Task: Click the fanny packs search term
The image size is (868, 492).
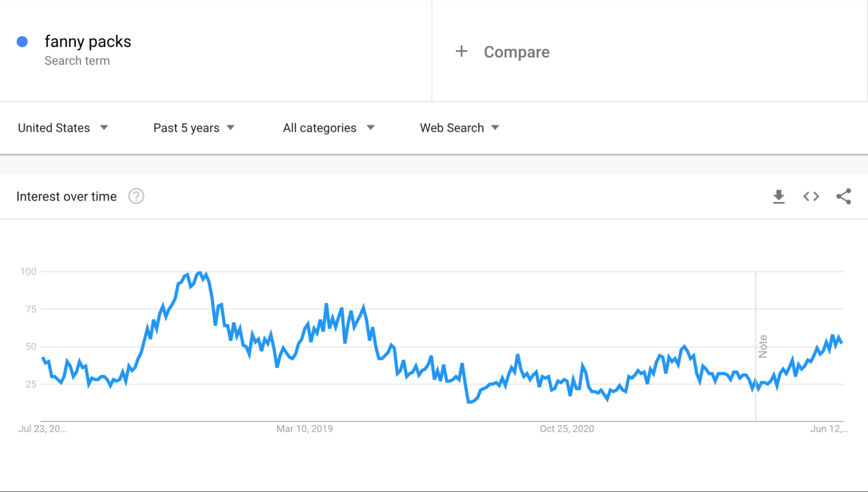Action: (x=88, y=42)
